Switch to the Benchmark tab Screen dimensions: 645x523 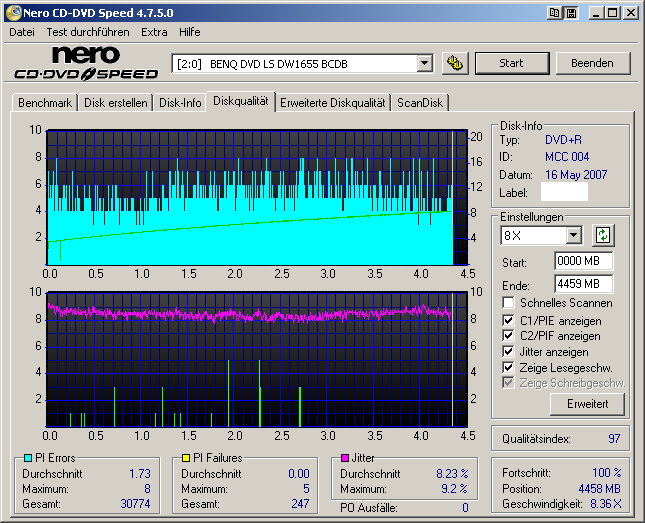click(x=45, y=102)
